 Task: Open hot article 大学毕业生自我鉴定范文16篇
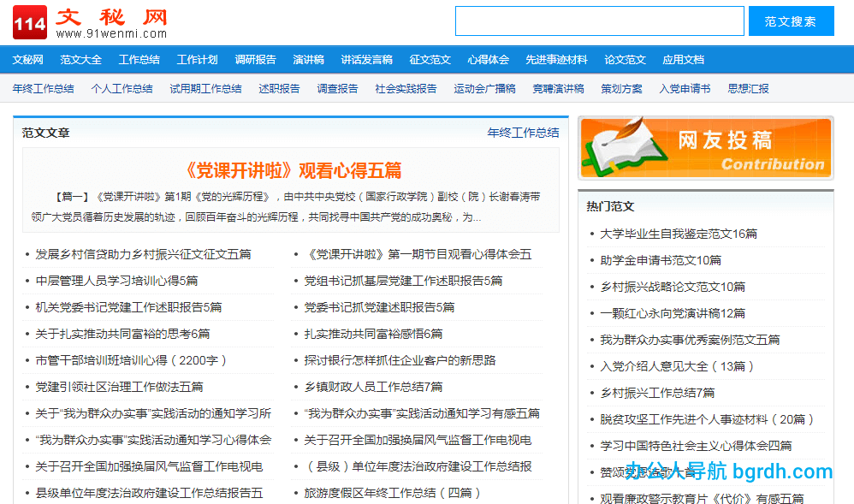coord(678,234)
